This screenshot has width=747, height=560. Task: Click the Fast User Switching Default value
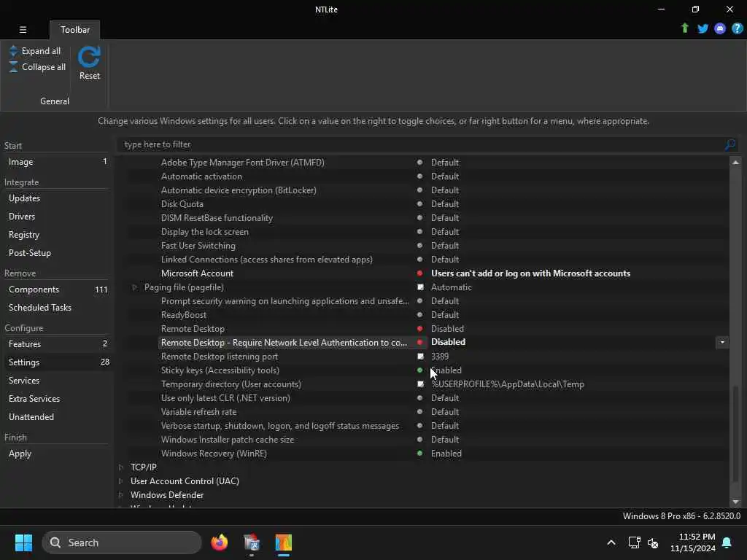(445, 246)
